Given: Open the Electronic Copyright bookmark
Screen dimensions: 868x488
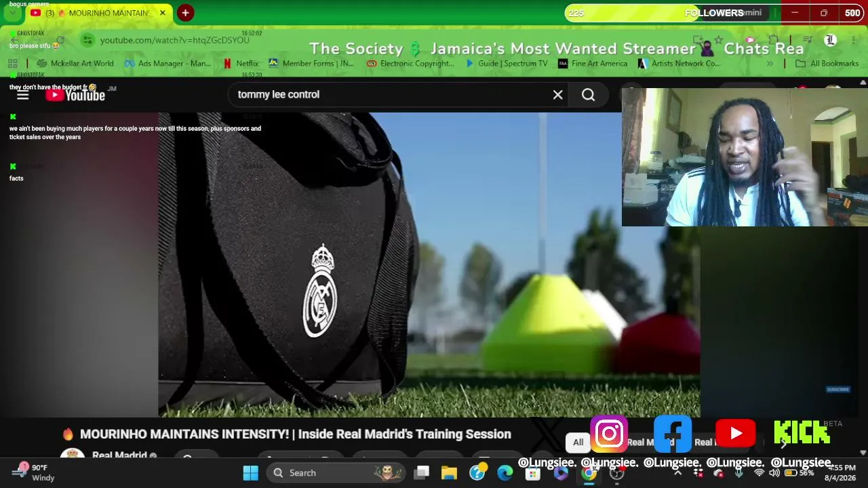Looking at the screenshot, I should pos(410,64).
